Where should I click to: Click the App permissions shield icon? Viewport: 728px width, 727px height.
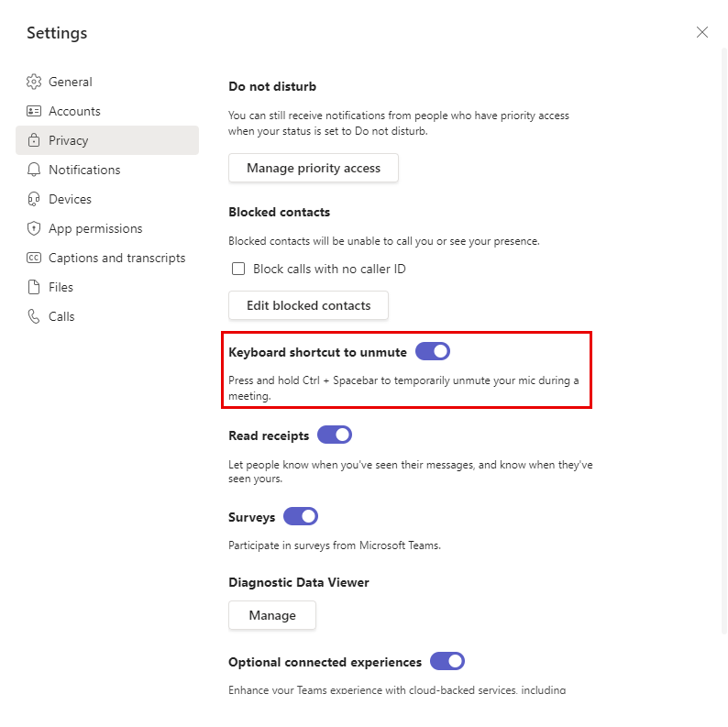(x=34, y=228)
